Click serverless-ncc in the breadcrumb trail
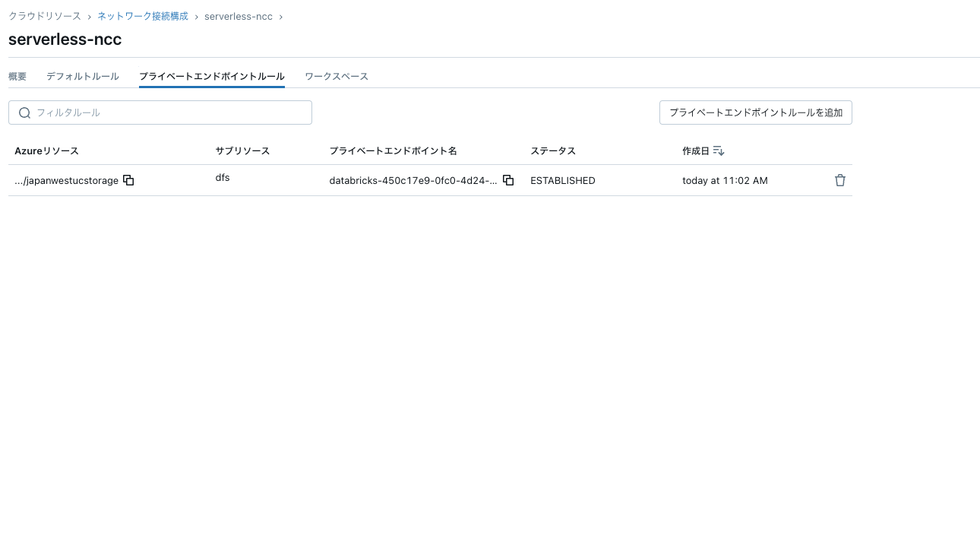 click(238, 16)
